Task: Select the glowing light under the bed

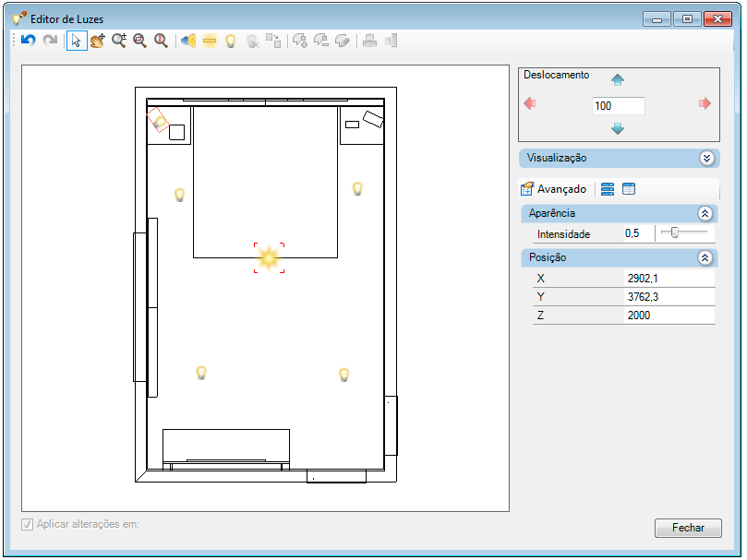Action: pos(270,258)
